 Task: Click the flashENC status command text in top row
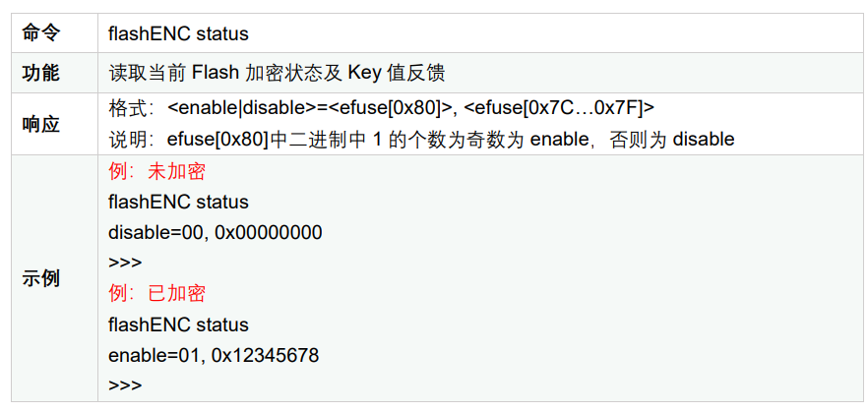(x=178, y=33)
